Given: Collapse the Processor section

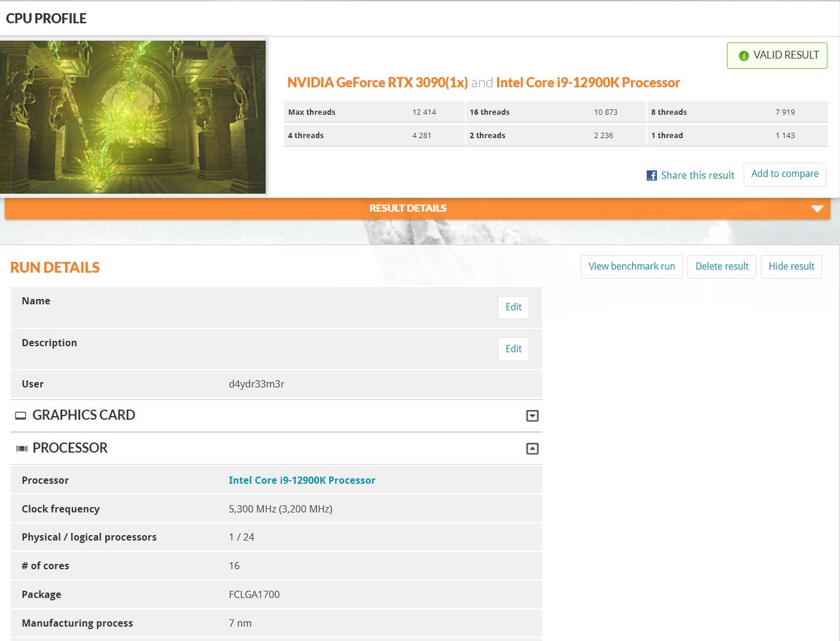Looking at the screenshot, I should [532, 448].
